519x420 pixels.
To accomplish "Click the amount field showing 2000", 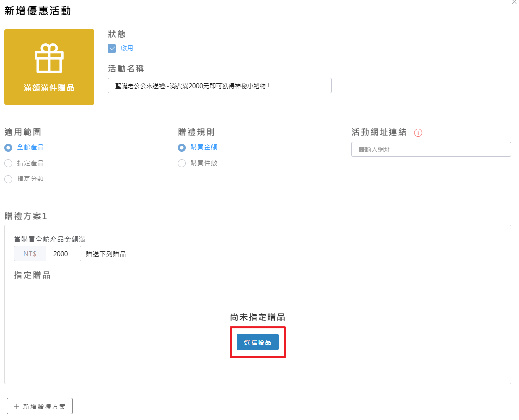I will [x=63, y=254].
